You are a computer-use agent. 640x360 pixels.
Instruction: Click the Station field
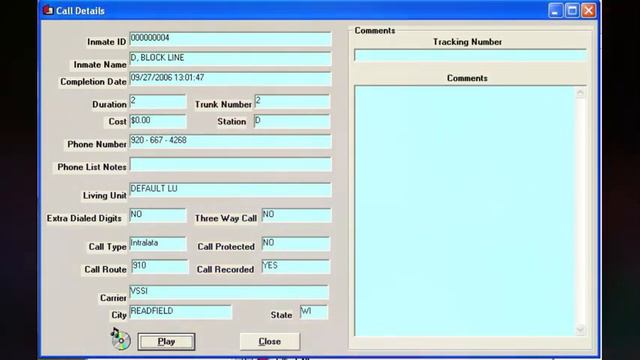click(x=292, y=122)
